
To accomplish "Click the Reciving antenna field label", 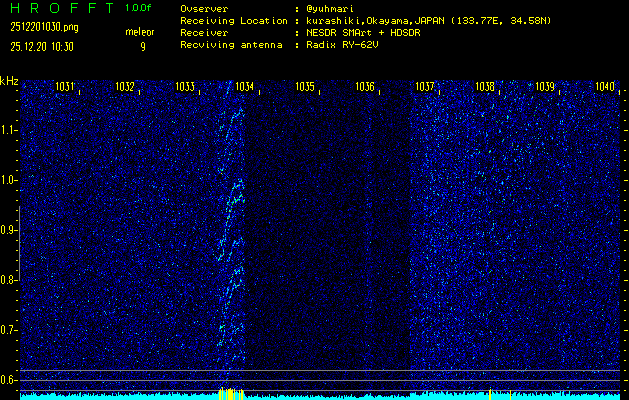I will [x=231, y=45].
